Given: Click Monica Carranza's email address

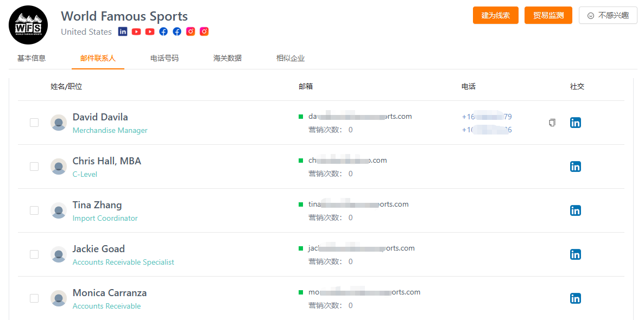Looking at the screenshot, I should click(x=364, y=292).
